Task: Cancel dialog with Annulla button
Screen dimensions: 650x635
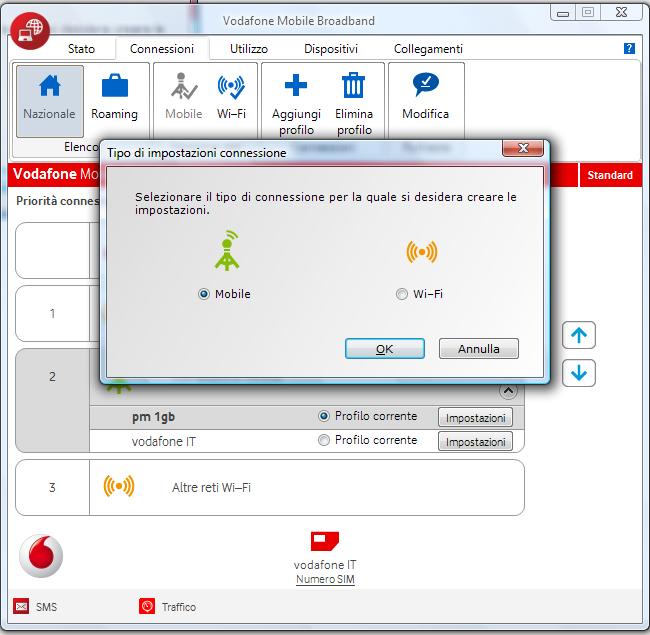Action: point(479,349)
